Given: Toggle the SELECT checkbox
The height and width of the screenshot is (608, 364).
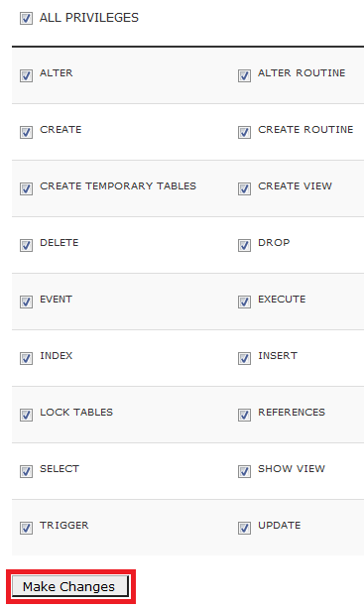Looking at the screenshot, I should point(26,471).
